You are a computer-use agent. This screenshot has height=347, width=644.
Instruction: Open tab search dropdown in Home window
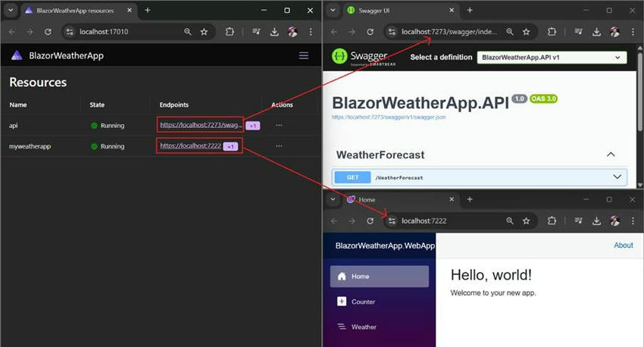(333, 199)
